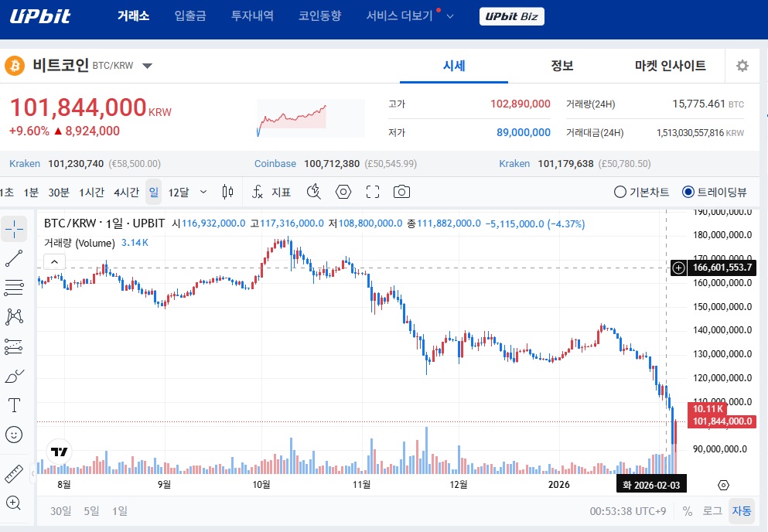Select 트레이딩뷰 radio option
Image resolution: width=768 pixels, height=532 pixels.
coord(715,192)
